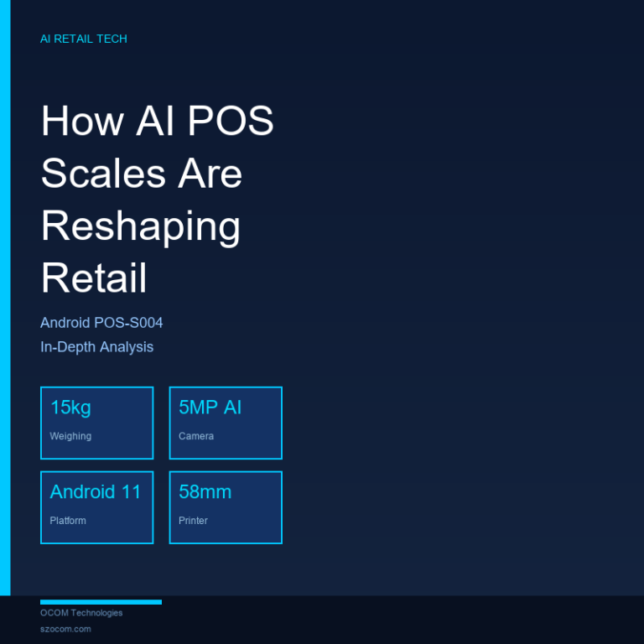Image resolution: width=644 pixels, height=644 pixels.
Task: Select the In-Depth Analysis subtitle text
Action: (96, 347)
